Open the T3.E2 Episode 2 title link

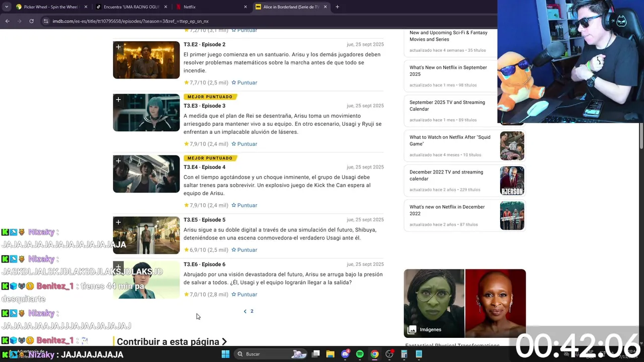pos(204,44)
